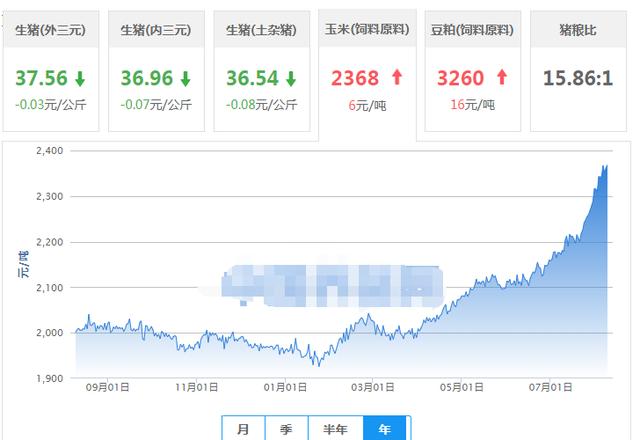
Task: Click the 16元/吨 change text
Action: [472, 104]
